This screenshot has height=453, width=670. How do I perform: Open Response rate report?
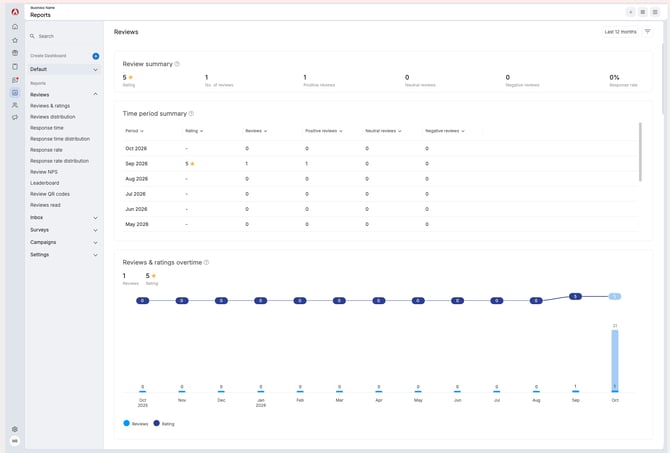click(x=46, y=150)
